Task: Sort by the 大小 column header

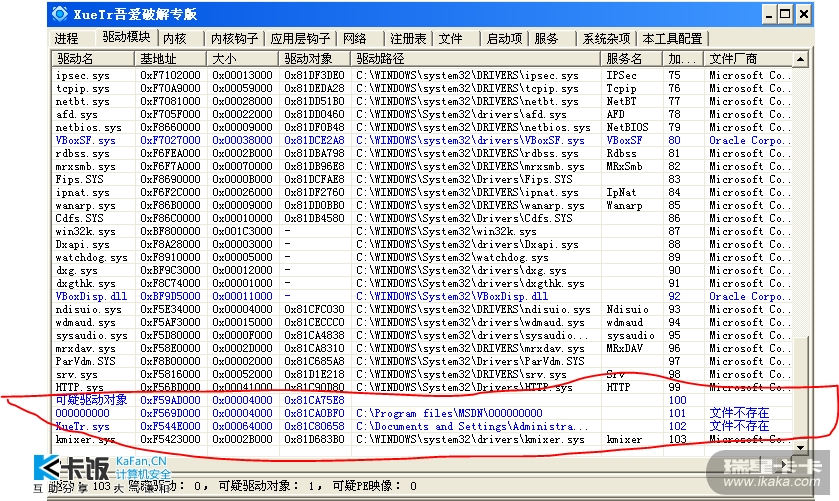Action: (x=242, y=59)
